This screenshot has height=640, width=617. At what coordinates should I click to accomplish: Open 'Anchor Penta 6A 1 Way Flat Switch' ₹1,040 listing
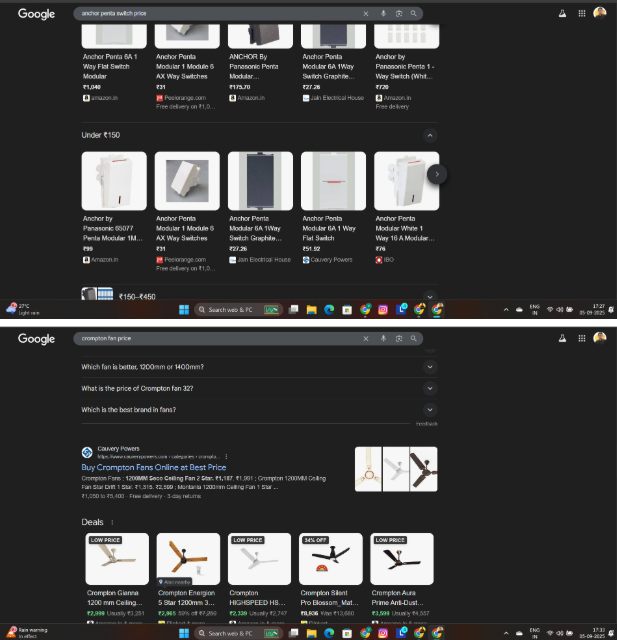coord(110,67)
